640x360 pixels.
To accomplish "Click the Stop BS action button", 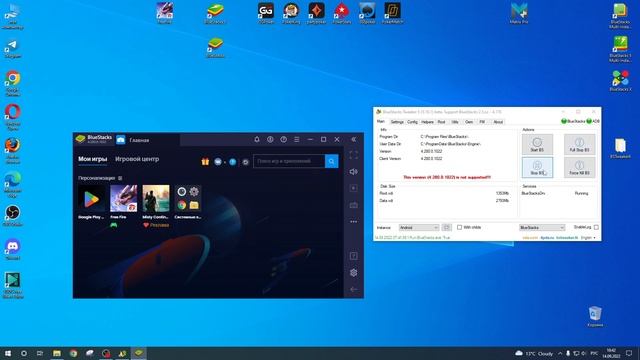I will click(537, 167).
